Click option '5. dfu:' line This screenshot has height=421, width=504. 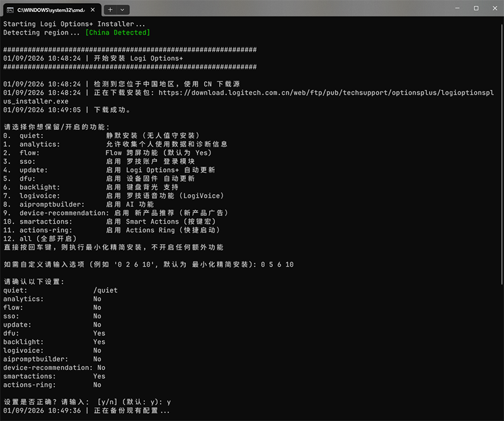99,178
